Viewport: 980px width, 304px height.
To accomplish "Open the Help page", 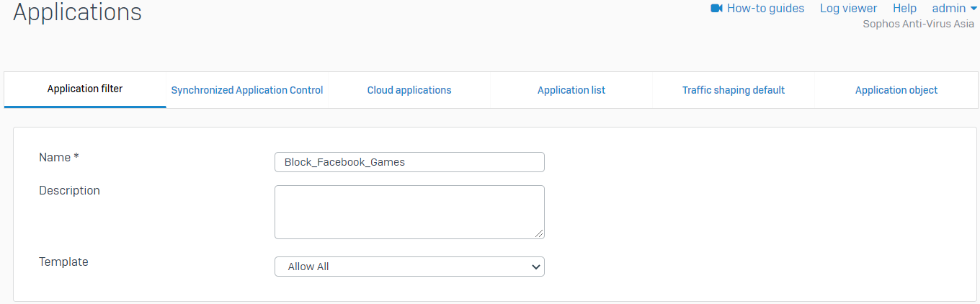I will 904,9.
